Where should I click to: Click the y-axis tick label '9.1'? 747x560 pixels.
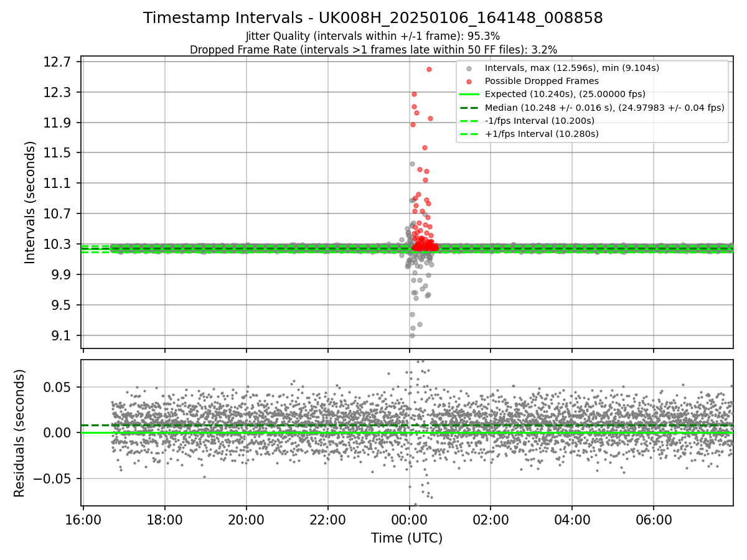[62, 335]
